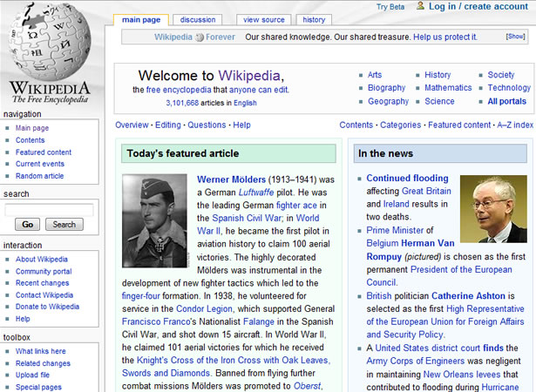Open the Science portal

point(439,101)
